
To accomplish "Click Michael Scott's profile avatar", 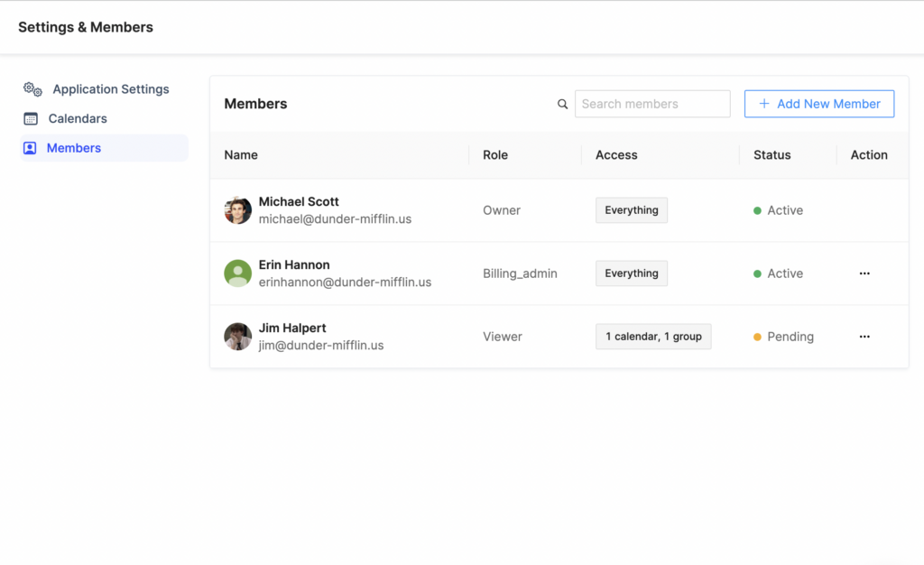I will pos(236,209).
